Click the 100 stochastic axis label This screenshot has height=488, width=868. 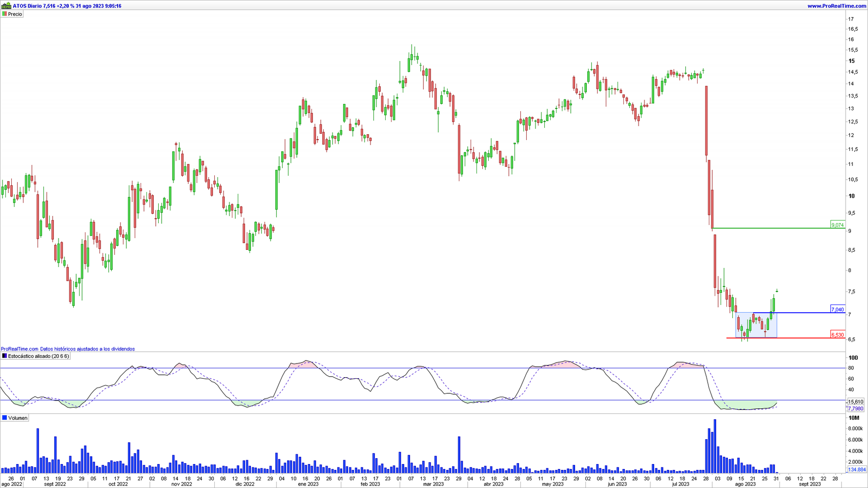[853, 358]
